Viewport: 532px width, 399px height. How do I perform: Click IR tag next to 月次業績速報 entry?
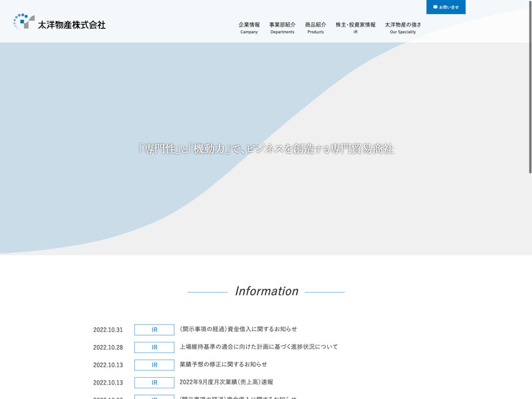point(154,382)
